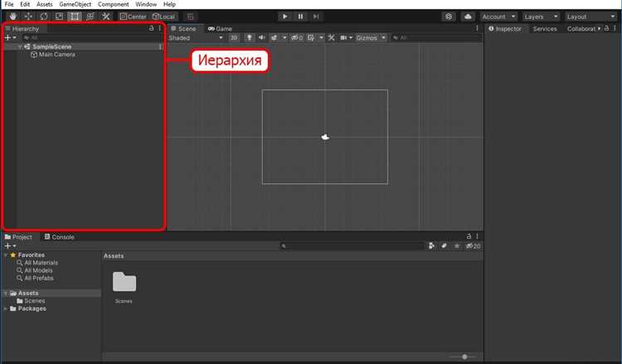
Task: Search by type icon in Project
Action: (x=431, y=246)
